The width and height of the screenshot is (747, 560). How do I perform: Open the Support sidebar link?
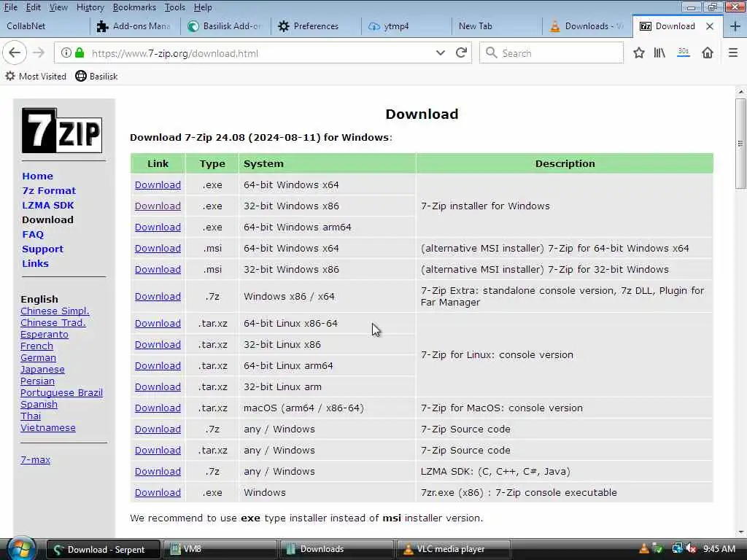tap(42, 249)
